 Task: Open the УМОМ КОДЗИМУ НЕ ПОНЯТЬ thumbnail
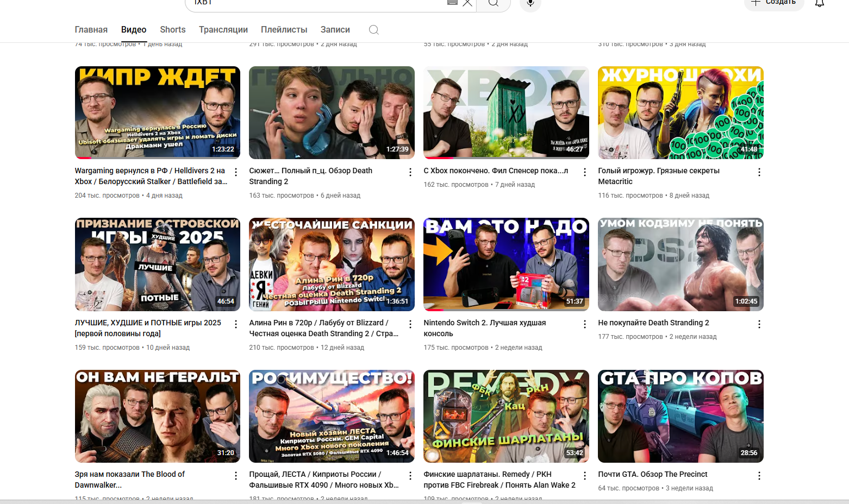[x=681, y=264]
